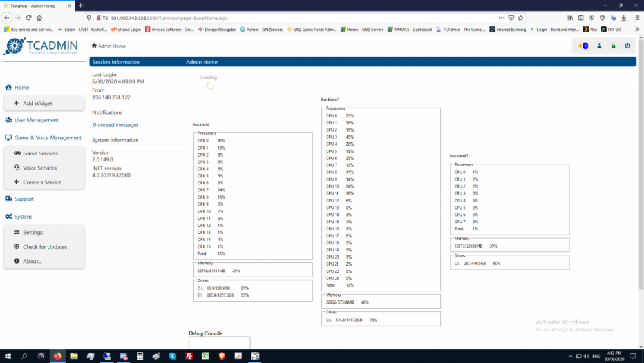
Task: Click the Add Widget button
Action: tap(37, 103)
